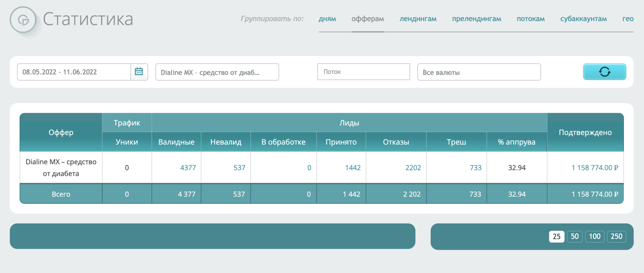Click the Статистика page title
The width and height of the screenshot is (644, 273).
tap(88, 19)
